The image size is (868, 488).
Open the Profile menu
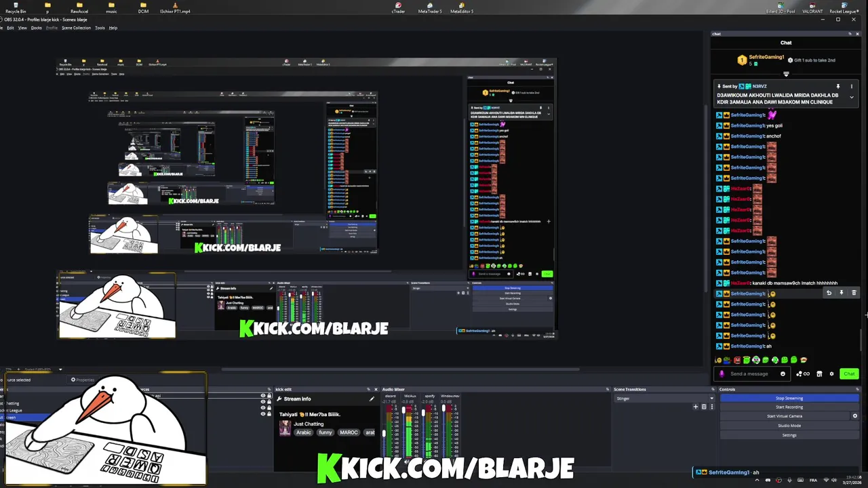click(52, 28)
